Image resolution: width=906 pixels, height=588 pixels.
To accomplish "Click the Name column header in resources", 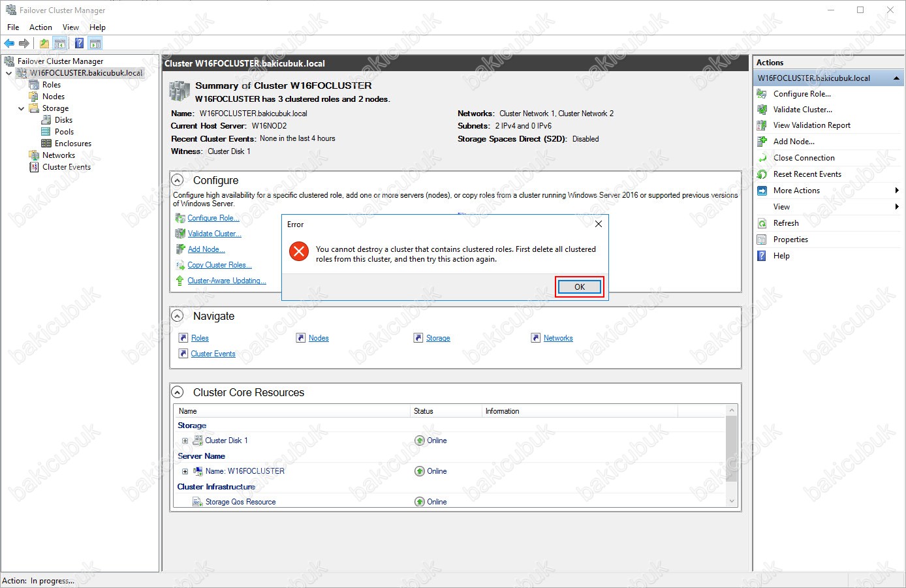I will pos(292,411).
